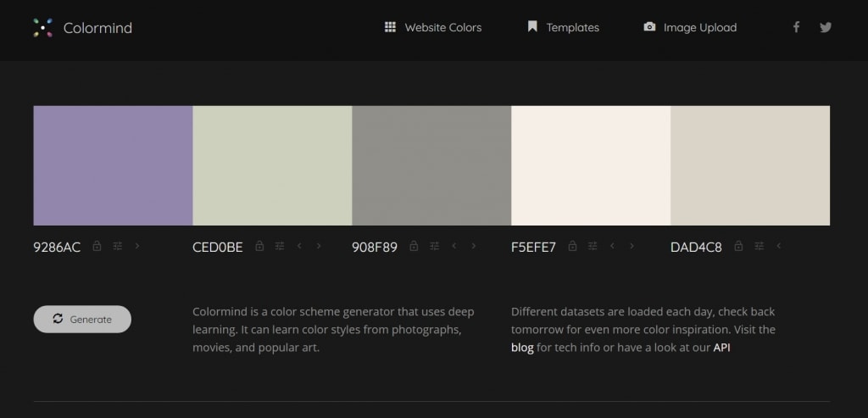Move 908F89 color left with arrow
The width and height of the screenshot is (868, 418).
pos(454,246)
